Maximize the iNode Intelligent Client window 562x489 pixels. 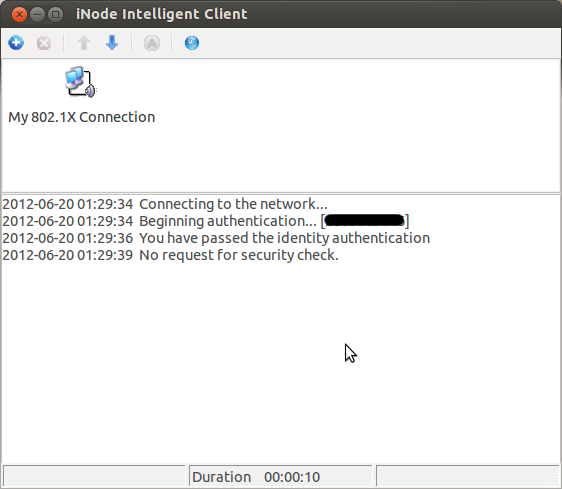tap(56, 14)
